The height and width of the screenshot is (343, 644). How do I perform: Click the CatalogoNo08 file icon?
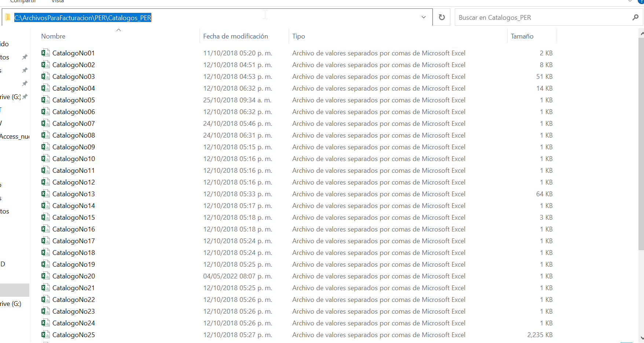pos(45,135)
